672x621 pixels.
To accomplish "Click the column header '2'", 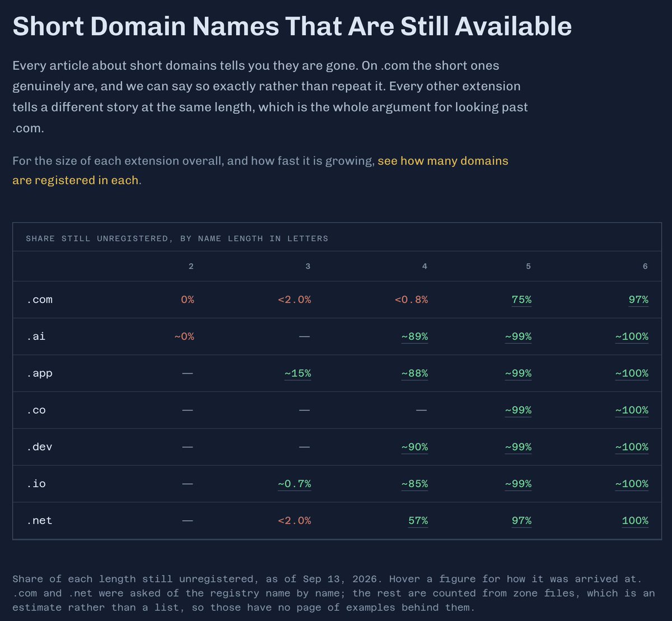I will (192, 267).
